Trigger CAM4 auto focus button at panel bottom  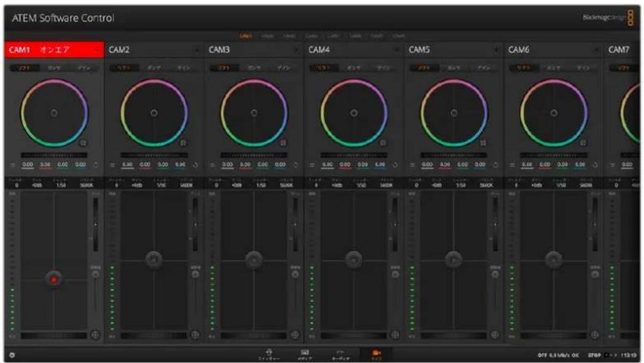[395, 335]
